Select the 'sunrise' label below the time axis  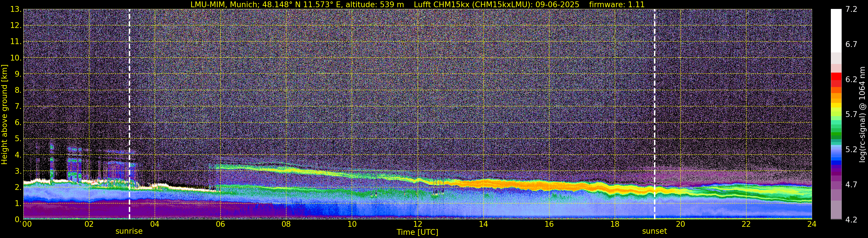pos(129,231)
